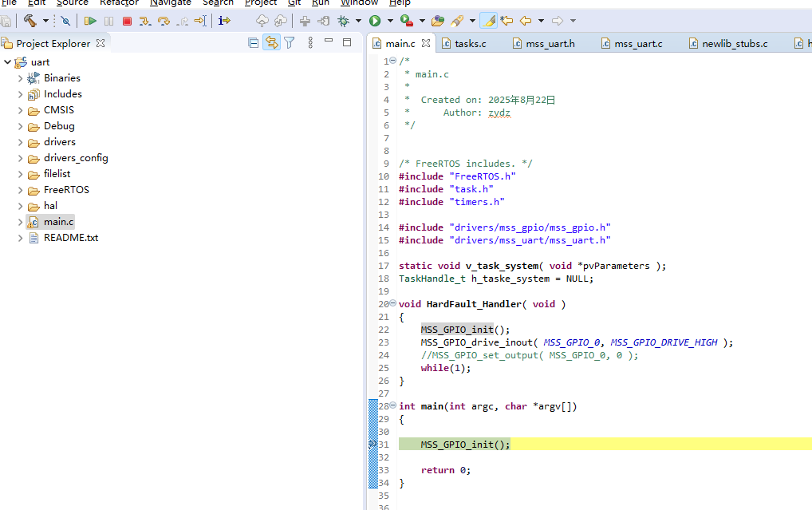Viewport: 812px width, 510px height.
Task: Click the Suspend debug icon
Action: pos(108,21)
